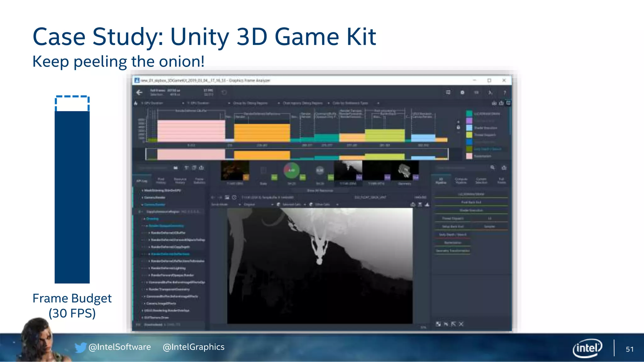Image resolution: width=644 pixels, height=362 pixels.
Task: Click the X icon at the bottom of the pipeline panel
Action: [x=461, y=324]
